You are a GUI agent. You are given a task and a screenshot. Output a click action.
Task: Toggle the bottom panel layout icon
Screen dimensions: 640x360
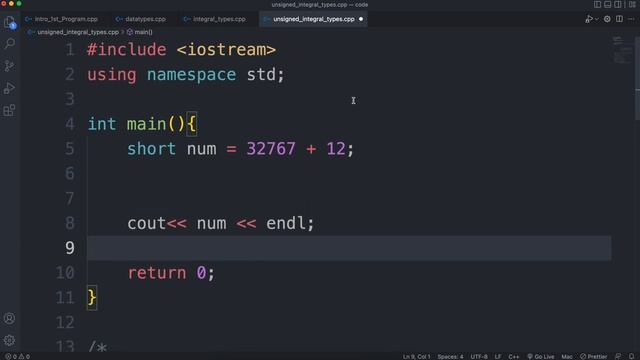coord(607,4)
